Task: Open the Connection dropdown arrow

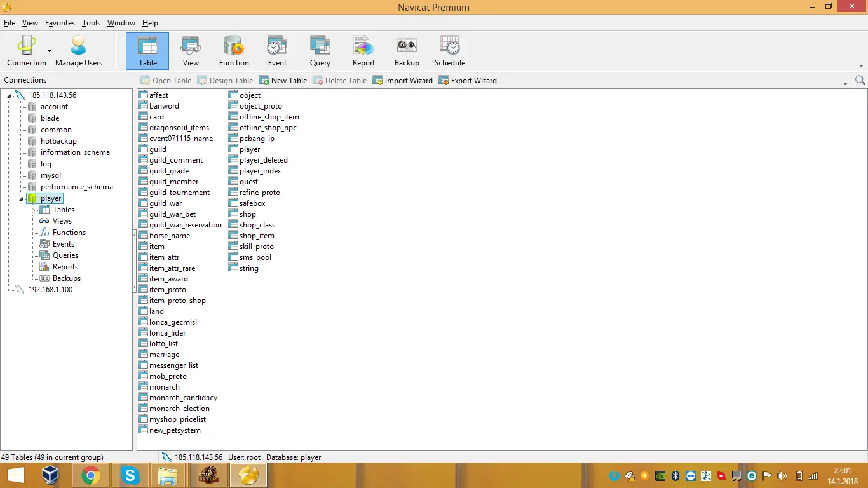Action: [49, 51]
